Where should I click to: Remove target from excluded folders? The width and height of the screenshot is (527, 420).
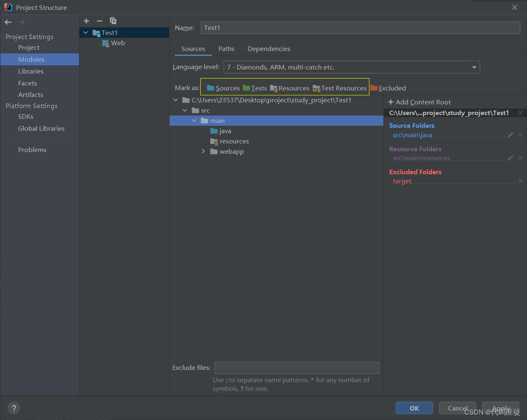click(x=520, y=181)
